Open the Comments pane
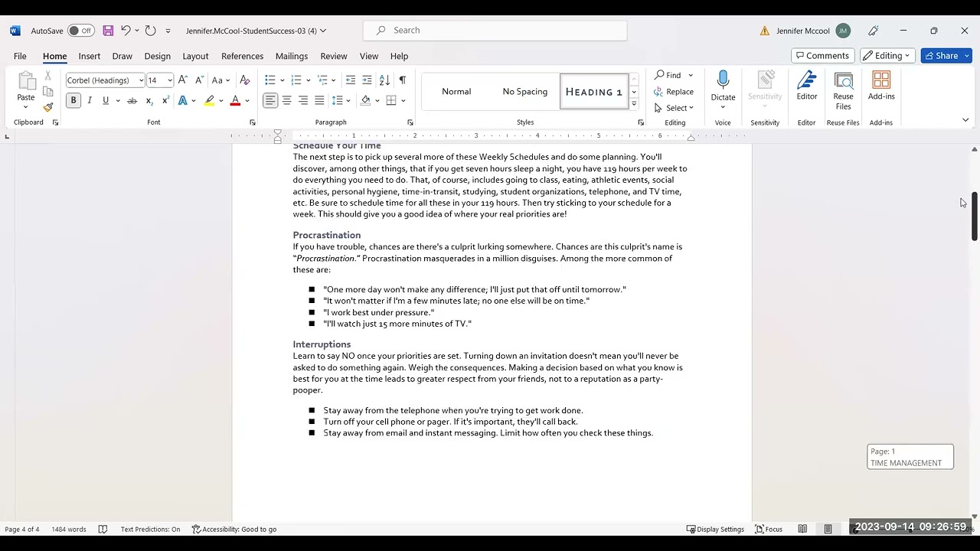 tap(823, 56)
